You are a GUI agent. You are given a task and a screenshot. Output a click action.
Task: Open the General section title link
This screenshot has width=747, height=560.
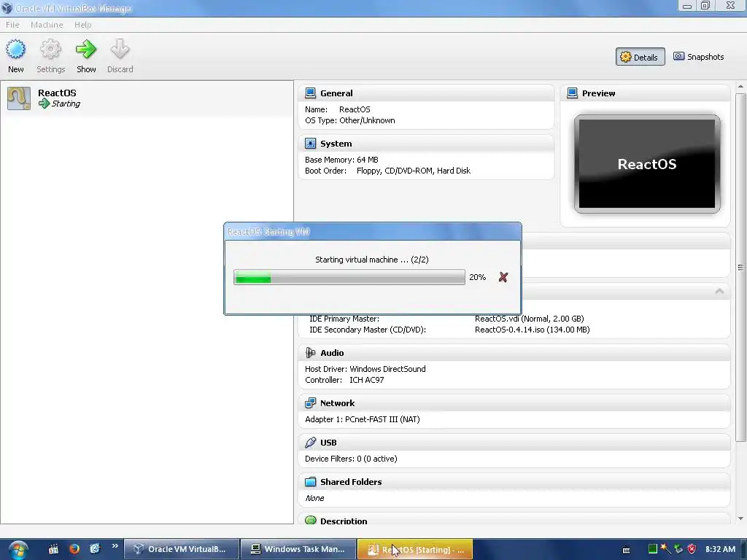tap(336, 93)
